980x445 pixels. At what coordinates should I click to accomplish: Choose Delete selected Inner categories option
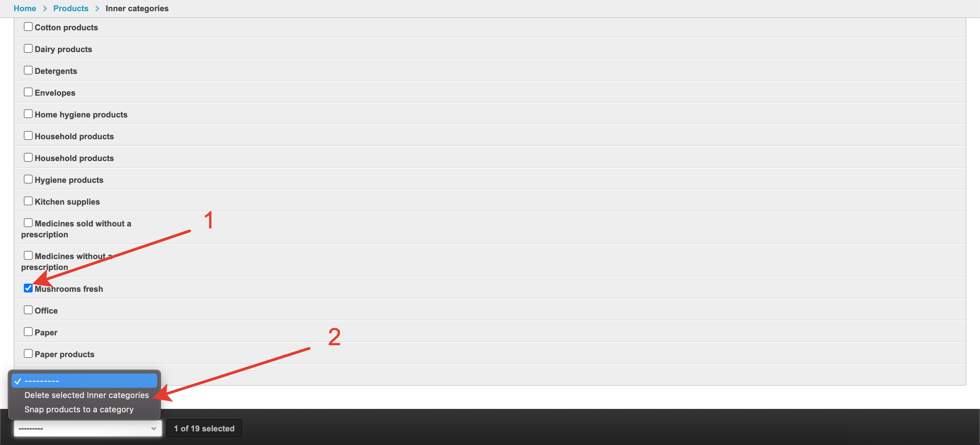click(x=86, y=395)
